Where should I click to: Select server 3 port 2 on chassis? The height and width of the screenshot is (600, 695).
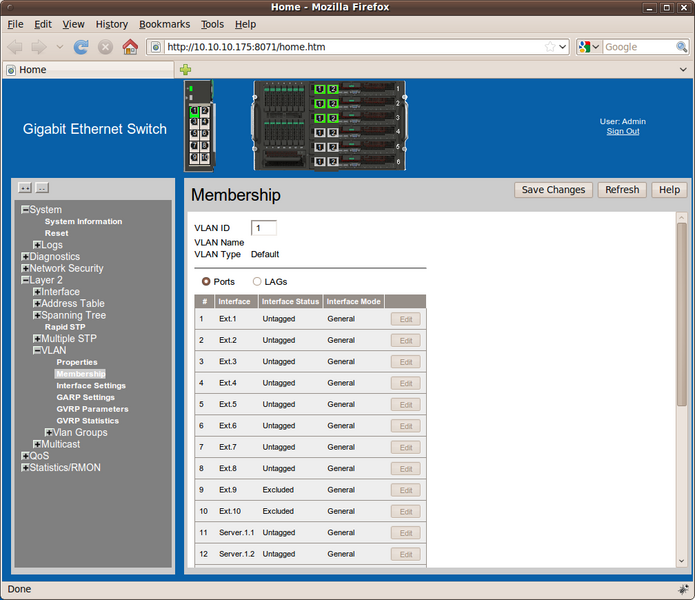(333, 118)
